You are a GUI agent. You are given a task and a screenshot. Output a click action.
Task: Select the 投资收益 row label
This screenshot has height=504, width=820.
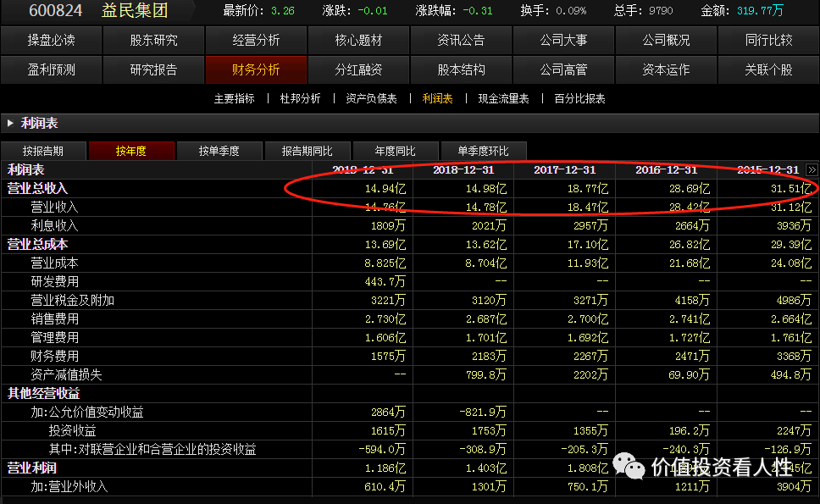(73, 431)
